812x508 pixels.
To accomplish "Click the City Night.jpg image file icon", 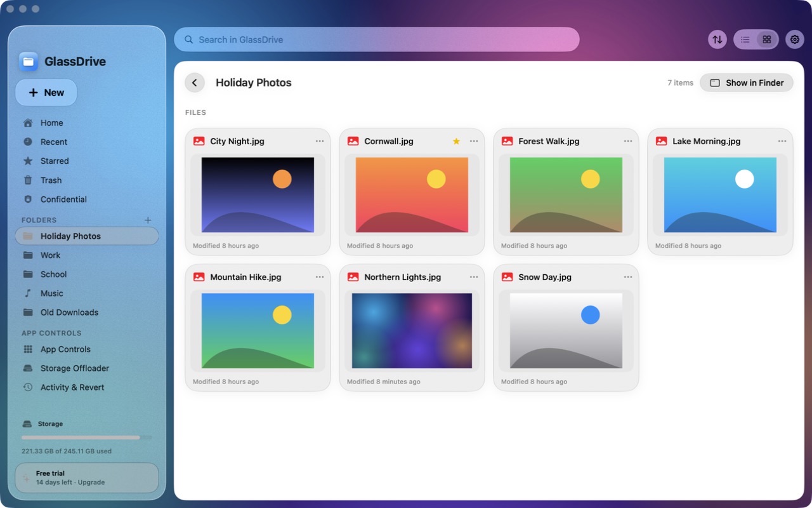I will 199,142.
